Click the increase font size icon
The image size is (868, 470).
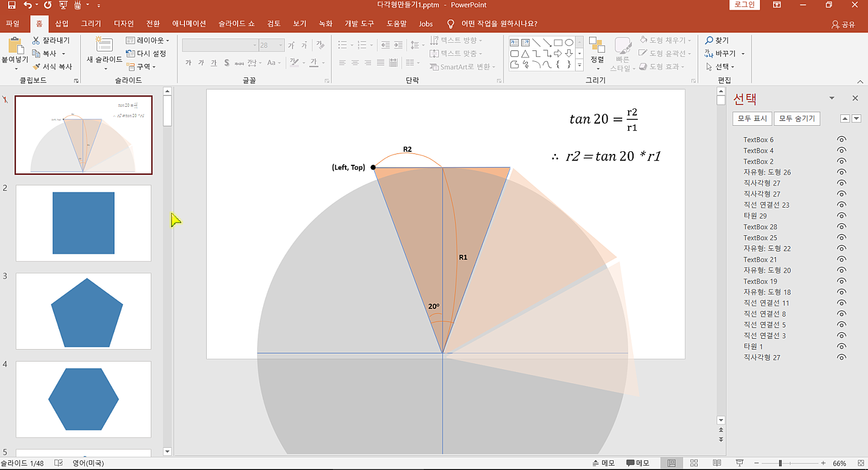point(291,45)
